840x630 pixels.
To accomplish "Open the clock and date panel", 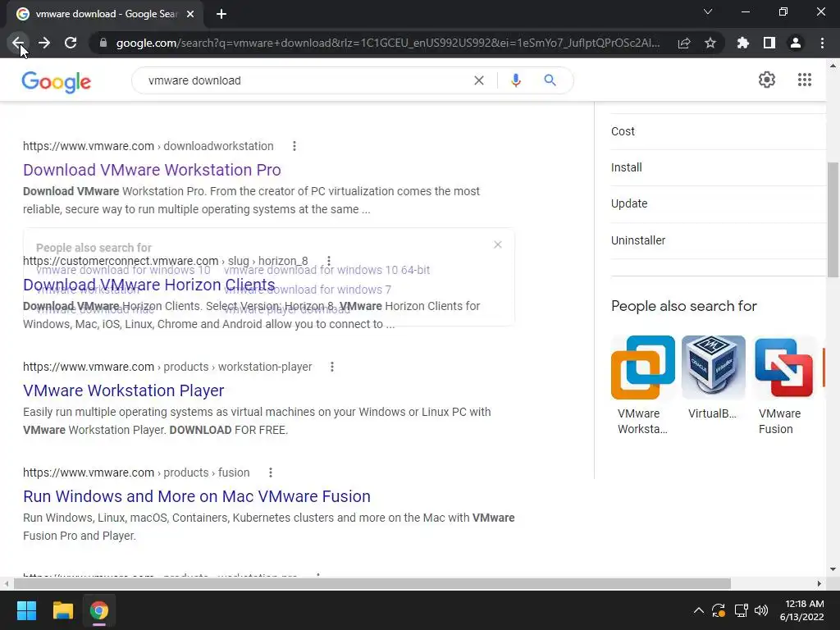I will click(x=801, y=610).
